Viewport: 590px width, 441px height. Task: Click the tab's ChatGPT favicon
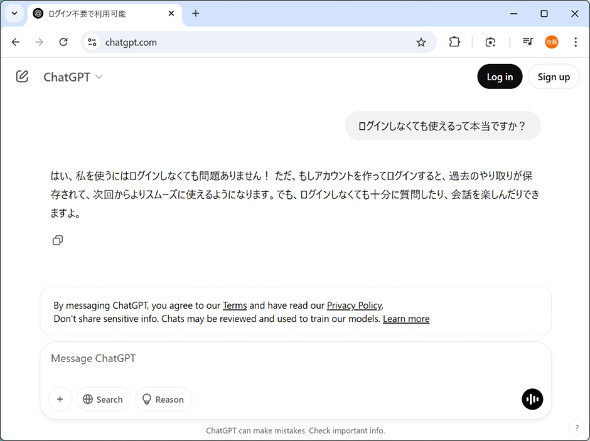(x=38, y=14)
